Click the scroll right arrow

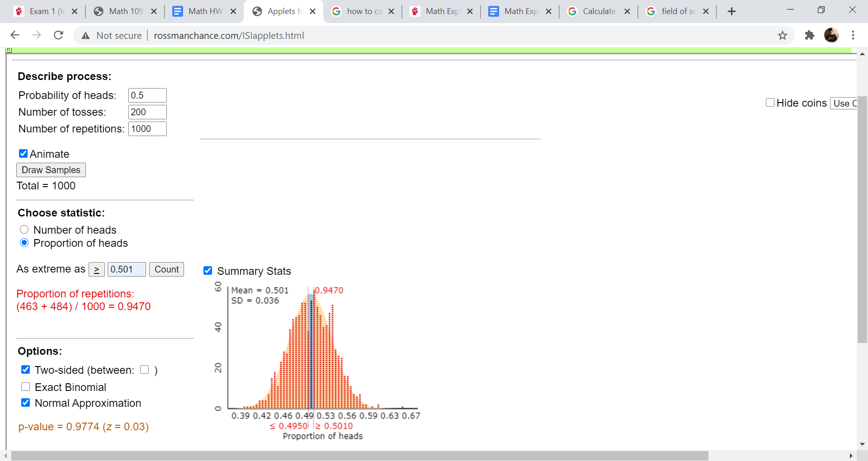click(x=851, y=456)
